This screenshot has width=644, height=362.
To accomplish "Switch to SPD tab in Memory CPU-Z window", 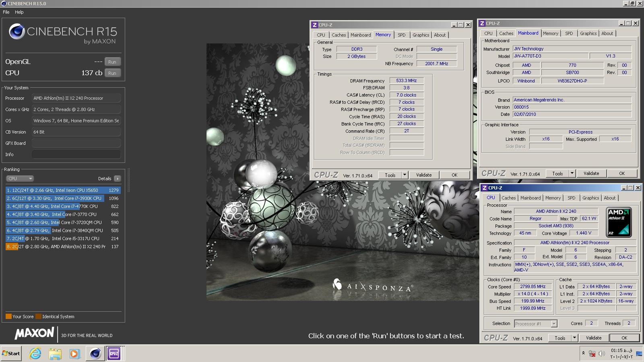I will coord(402,35).
